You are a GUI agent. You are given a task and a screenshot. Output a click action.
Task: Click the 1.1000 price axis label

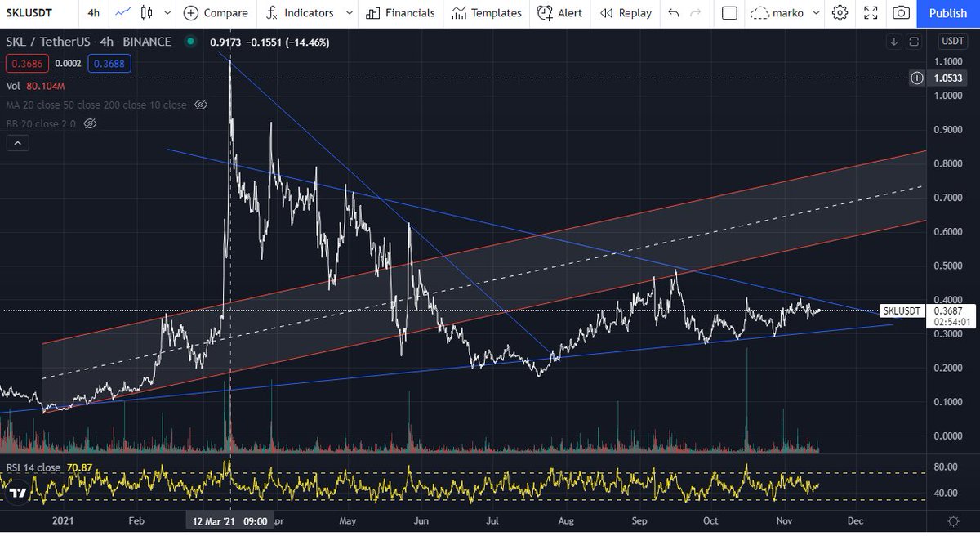point(947,61)
